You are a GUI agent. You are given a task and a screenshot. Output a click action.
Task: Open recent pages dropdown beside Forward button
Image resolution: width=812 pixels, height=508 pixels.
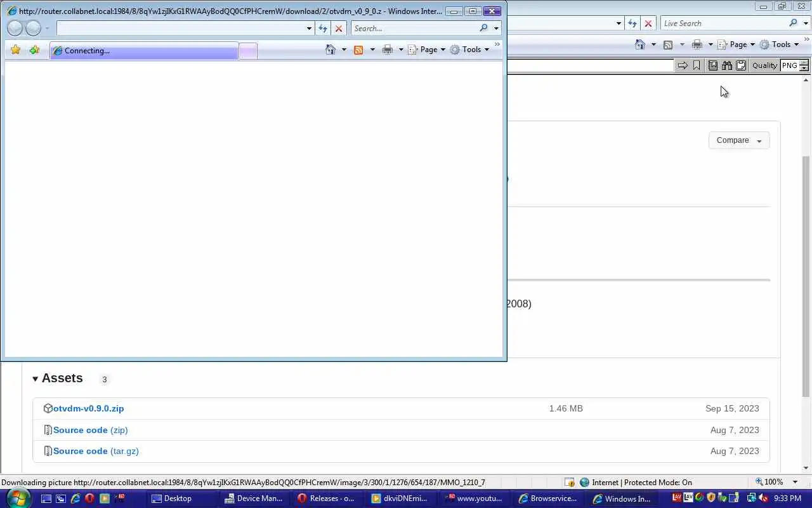(47, 29)
